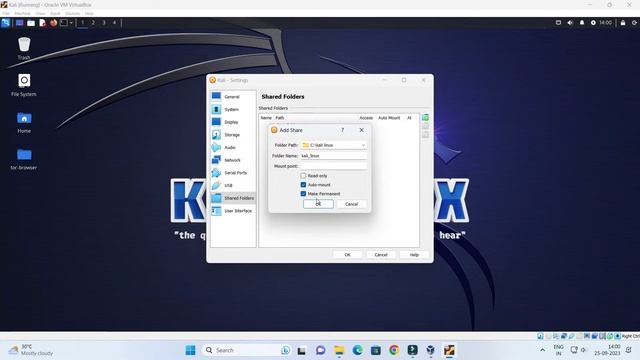Image resolution: width=640 pixels, height=360 pixels.
Task: Enable the Read-only checkbox
Action: tap(303, 176)
